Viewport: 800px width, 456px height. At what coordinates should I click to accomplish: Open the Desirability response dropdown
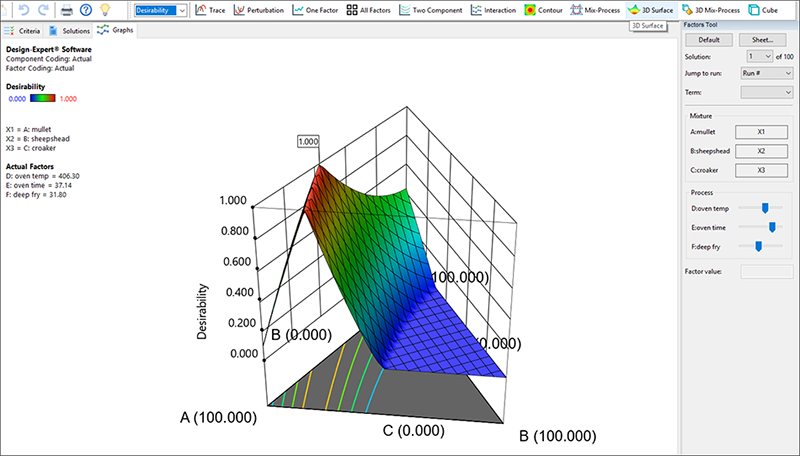(x=161, y=10)
